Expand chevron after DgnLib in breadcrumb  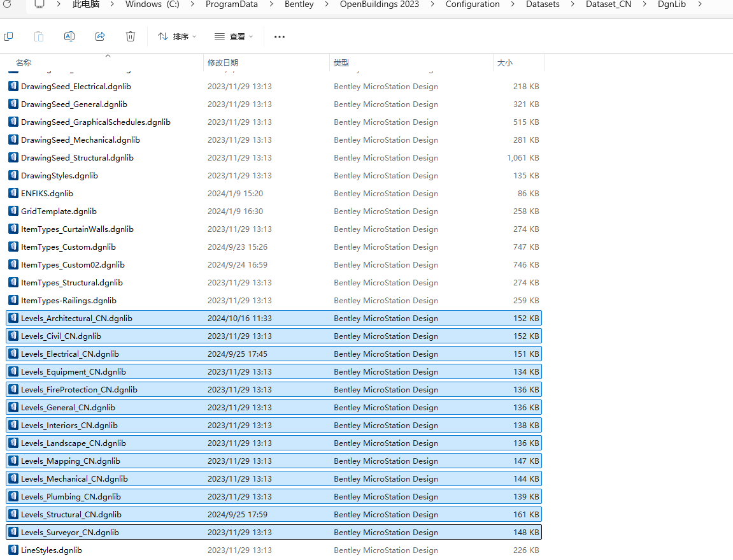tap(700, 4)
